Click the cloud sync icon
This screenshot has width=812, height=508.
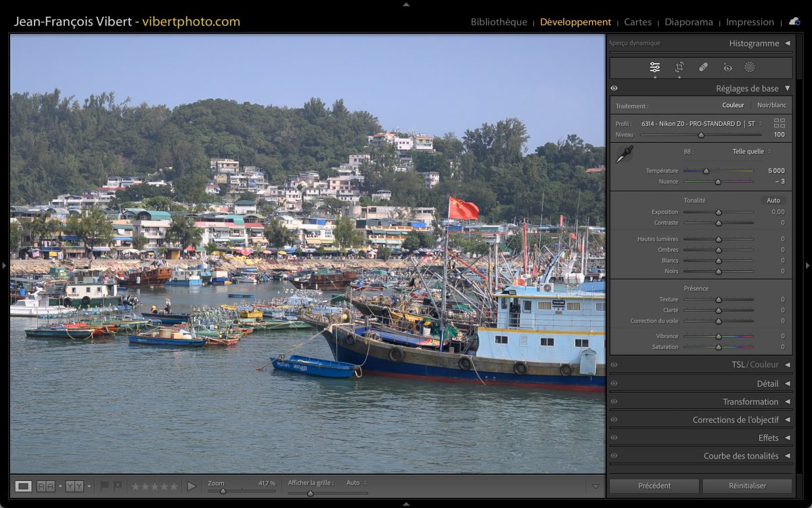(794, 22)
